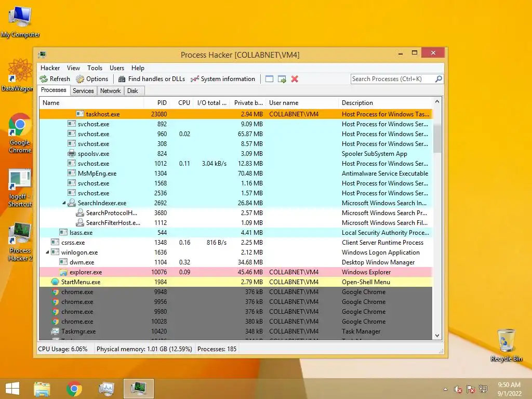Open the Windows Start button

pos(12,389)
